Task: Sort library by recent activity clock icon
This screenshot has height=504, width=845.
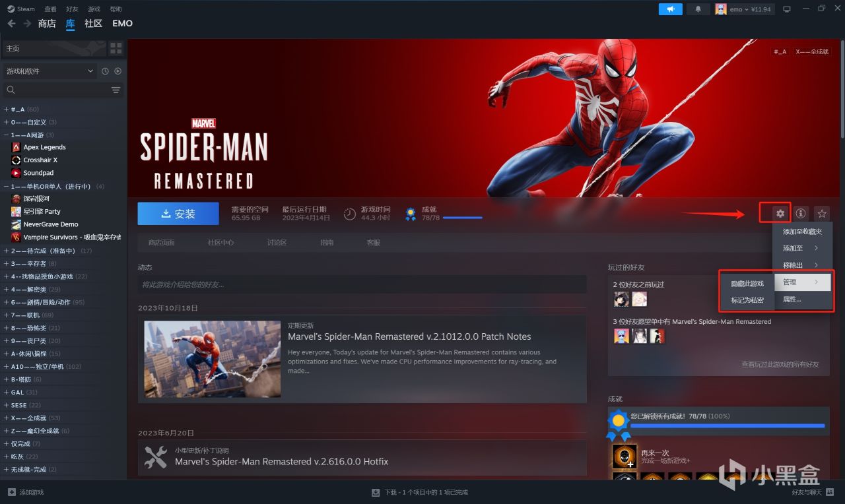Action: point(105,71)
